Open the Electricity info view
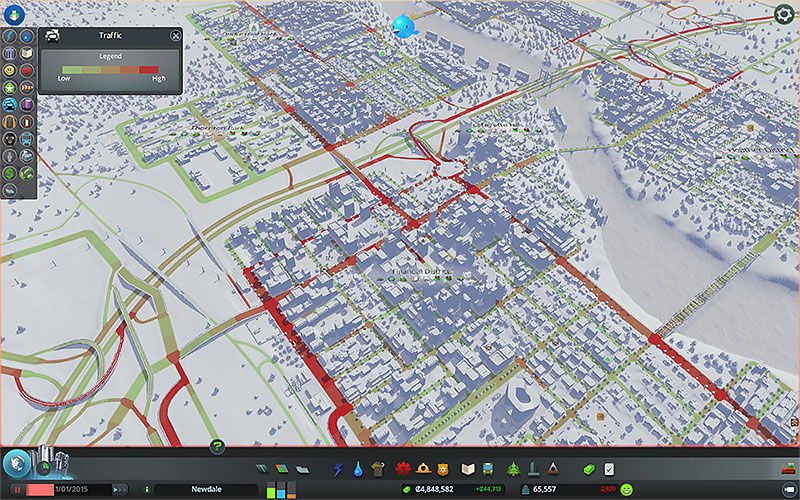This screenshot has width=800, height=500. tap(10, 36)
